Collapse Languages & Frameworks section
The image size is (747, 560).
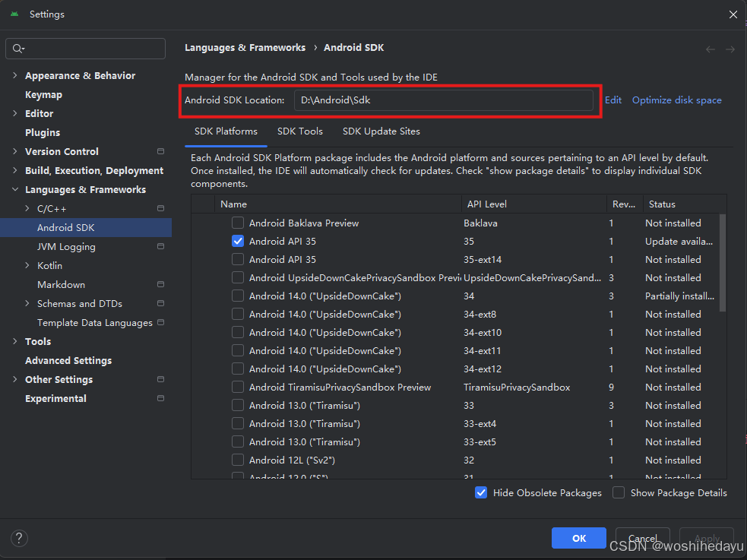pyautogui.click(x=14, y=189)
